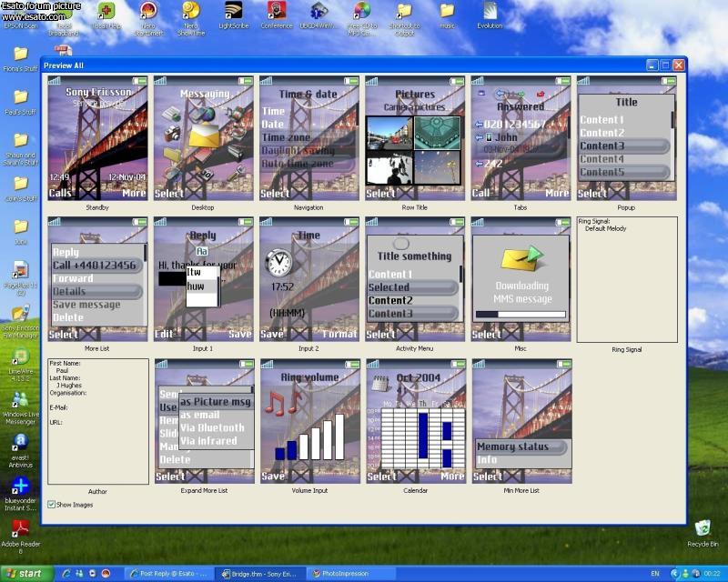
Task: Switch to Post Reply @ Esato taskbar window
Action: point(170,574)
